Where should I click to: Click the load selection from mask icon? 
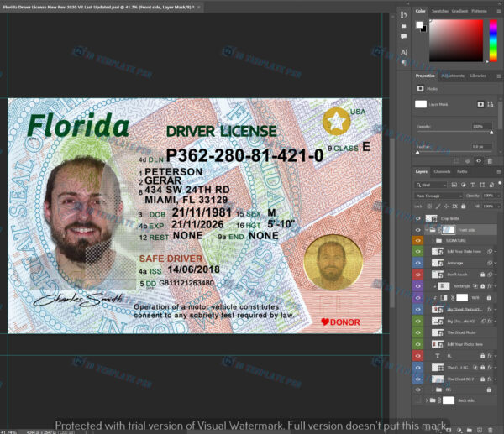pyautogui.click(x=456, y=161)
